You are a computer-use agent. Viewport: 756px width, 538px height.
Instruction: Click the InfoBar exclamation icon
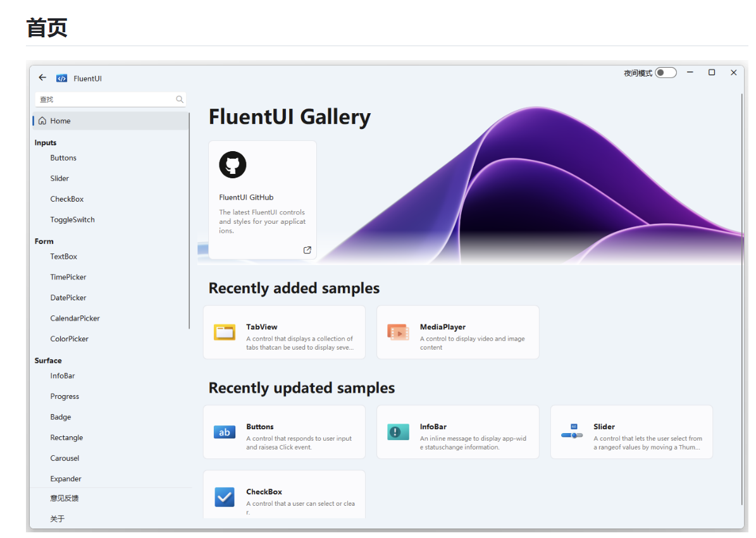398,432
